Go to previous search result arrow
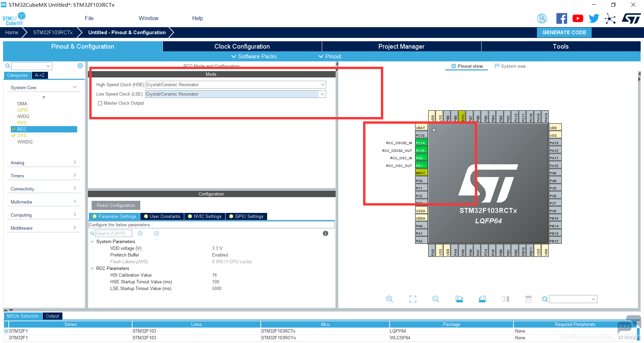The image size is (644, 343). tap(140, 233)
